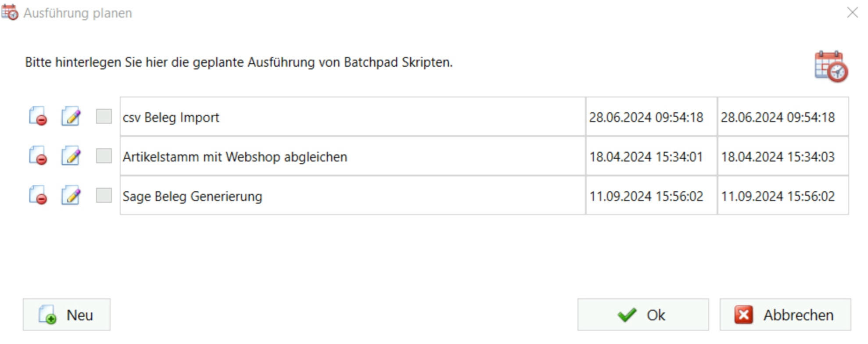Select the Sage Beleg Generierung name field
Screen dimensions: 868x344
352,196
